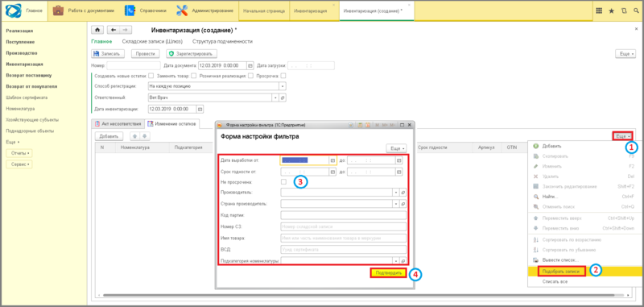Click Добавить button above table
644x307 pixels.
[x=109, y=136]
